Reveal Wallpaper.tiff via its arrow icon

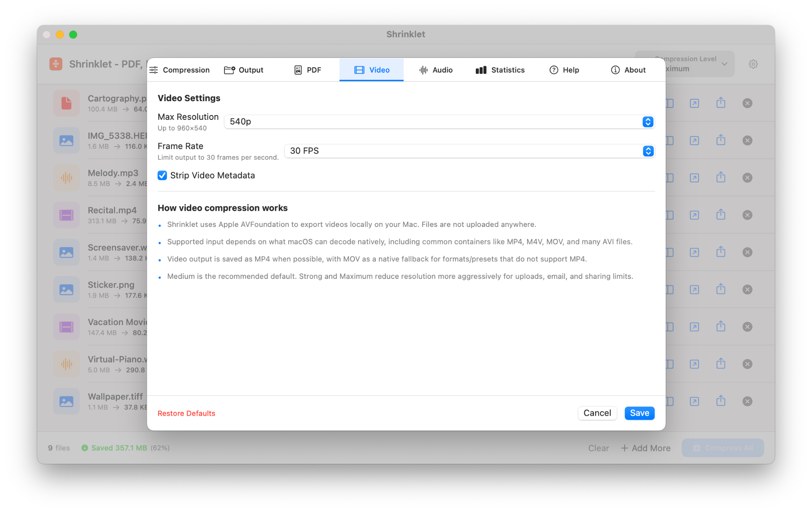(x=694, y=402)
